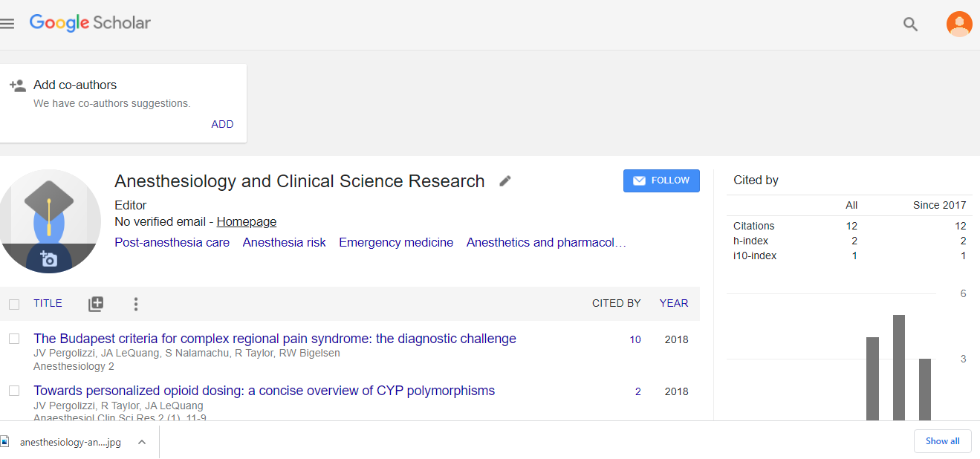Click the Google Scholar logo
This screenshot has height=459, width=980.
tap(90, 23)
